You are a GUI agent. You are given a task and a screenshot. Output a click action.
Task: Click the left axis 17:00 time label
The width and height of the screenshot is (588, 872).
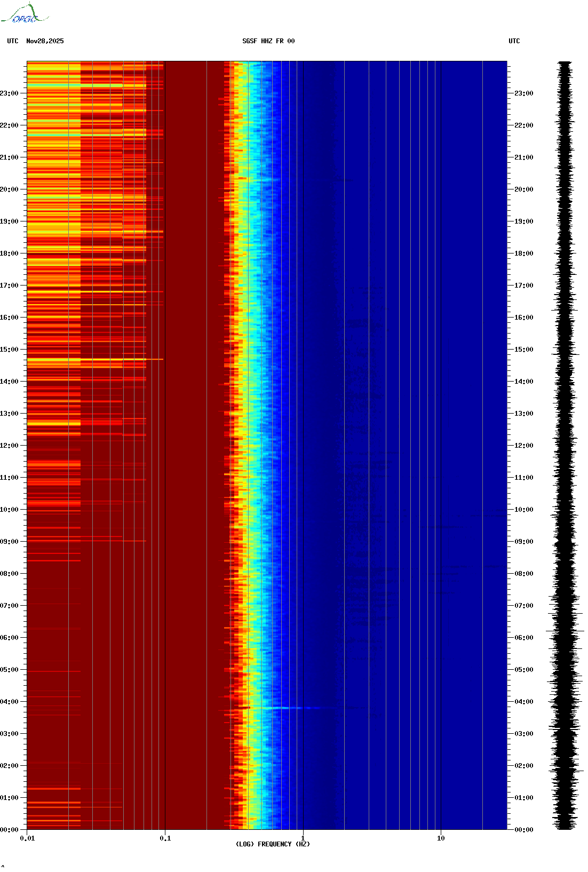(x=9, y=286)
